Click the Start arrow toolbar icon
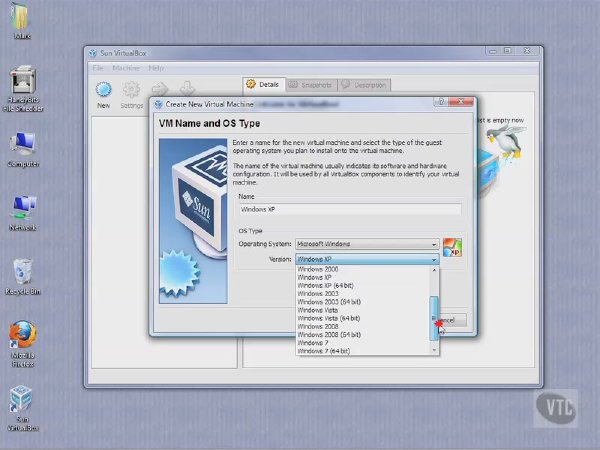Viewport: 600px width, 450px height. [x=160, y=90]
